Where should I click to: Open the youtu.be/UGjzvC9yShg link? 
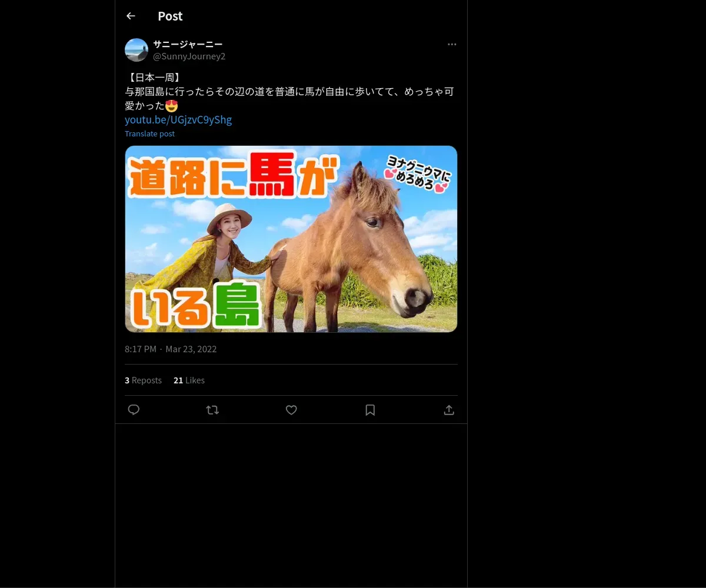point(178,120)
